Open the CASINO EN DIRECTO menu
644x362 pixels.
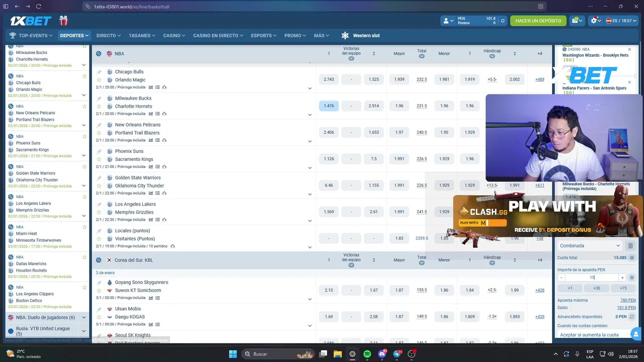click(218, 36)
